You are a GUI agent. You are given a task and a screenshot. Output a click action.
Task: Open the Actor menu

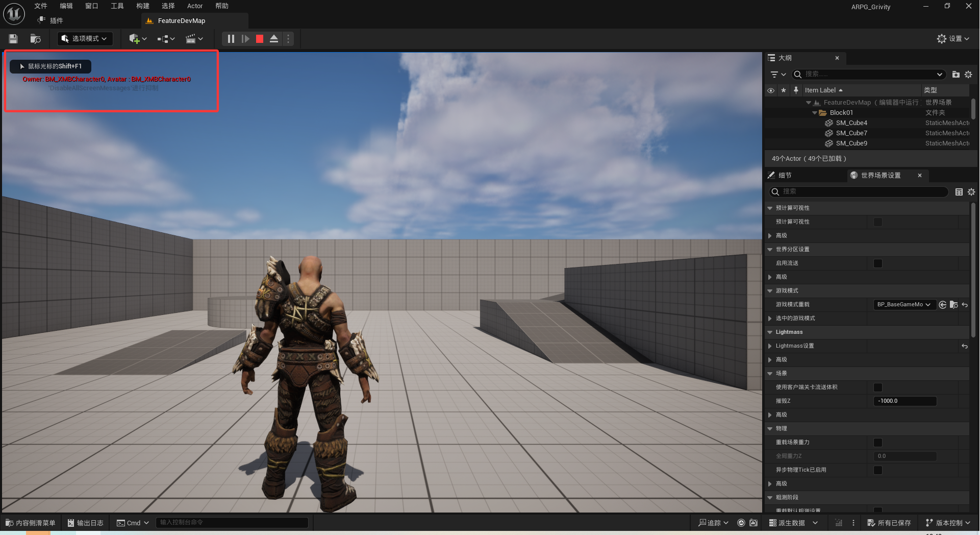[x=195, y=6]
